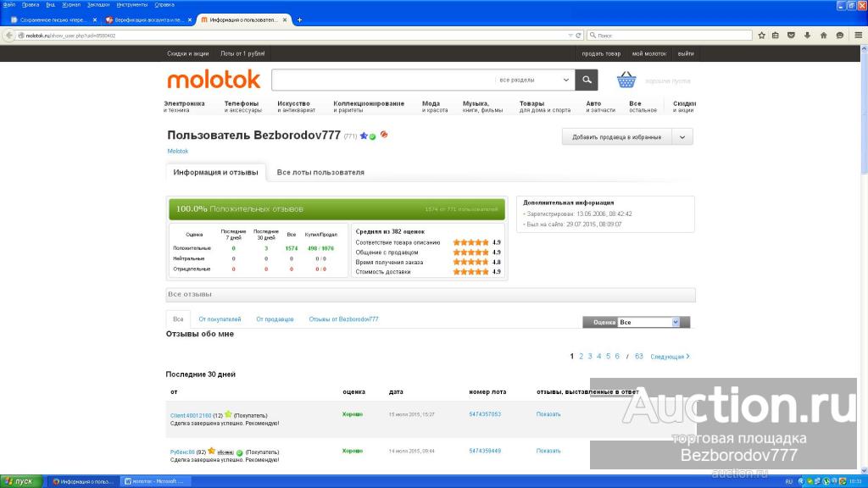Screen dimensions: 868x488
Task: Open the bookmarks list icon in toolbar
Action: pyautogui.click(x=776, y=36)
